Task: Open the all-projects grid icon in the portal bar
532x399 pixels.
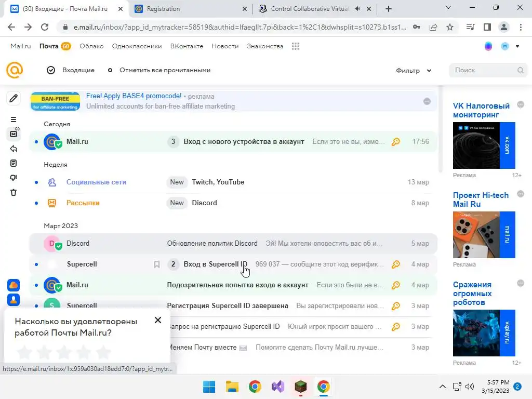Action: 296,46
